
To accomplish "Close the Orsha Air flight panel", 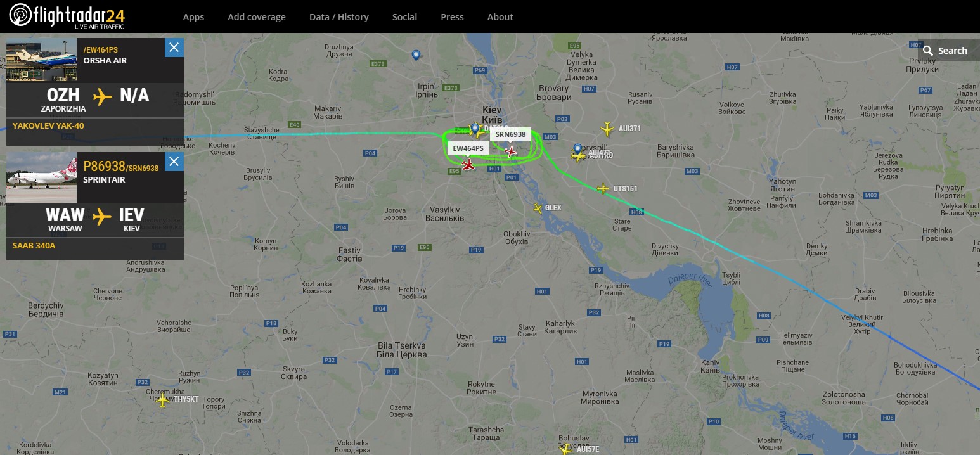I will 174,48.
